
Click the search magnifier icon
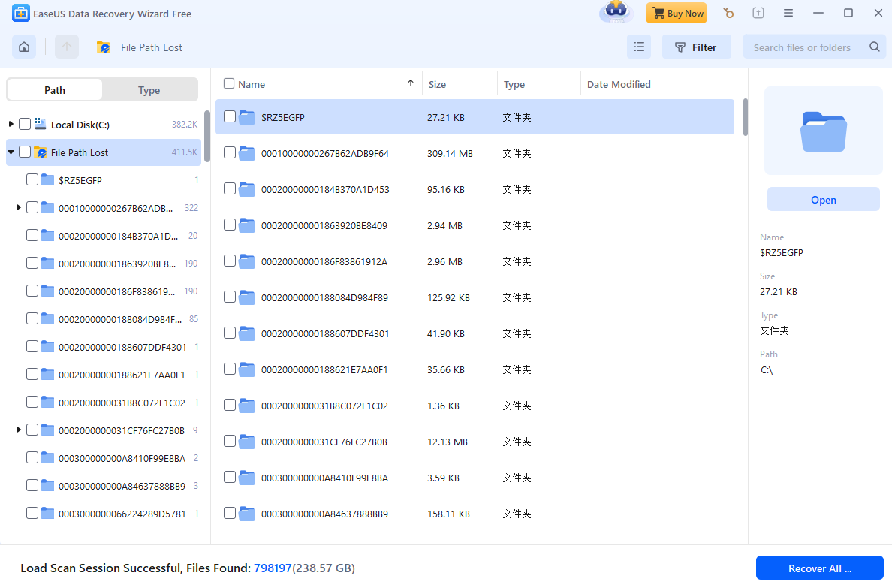pos(875,47)
